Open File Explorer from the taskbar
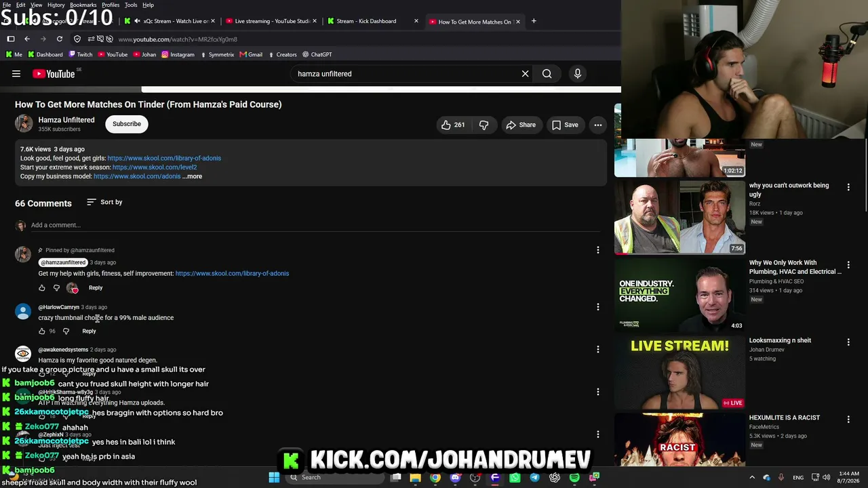Screen dimensions: 868x488 click(x=416, y=477)
